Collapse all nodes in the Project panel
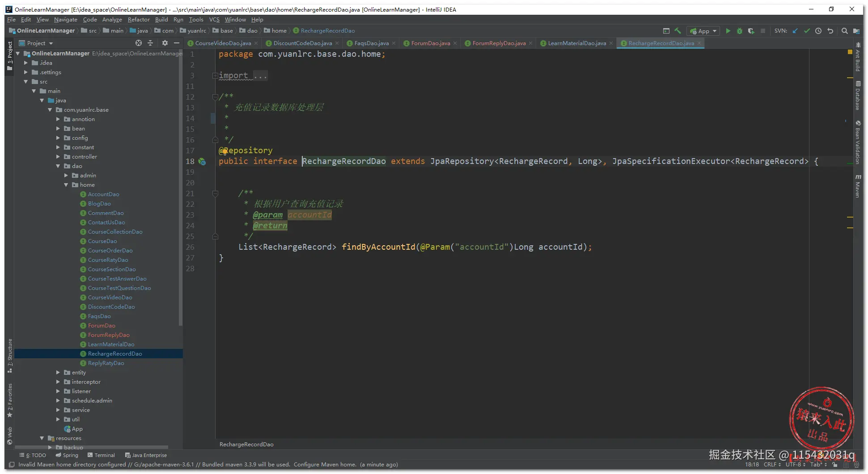 click(150, 43)
